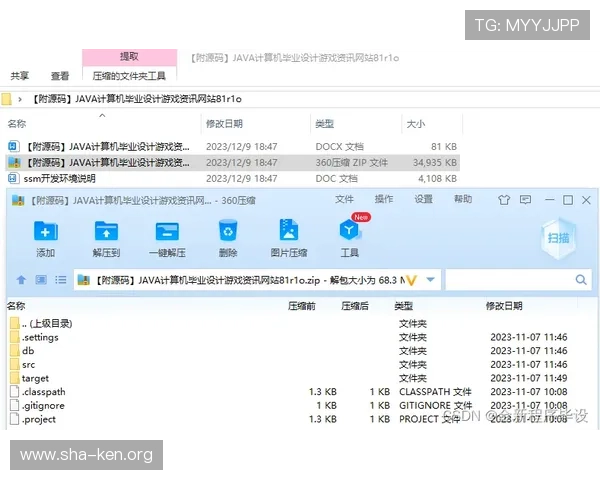The height and width of the screenshot is (480, 600).
Task: Click the Explorer address bar folder name
Action: click(135, 99)
